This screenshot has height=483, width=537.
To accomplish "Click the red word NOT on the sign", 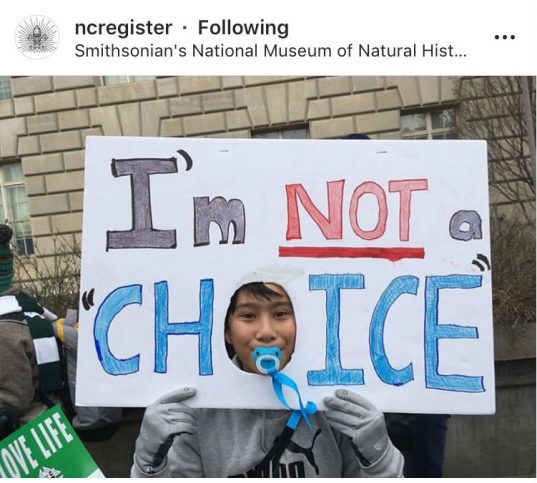I will coord(357,210).
